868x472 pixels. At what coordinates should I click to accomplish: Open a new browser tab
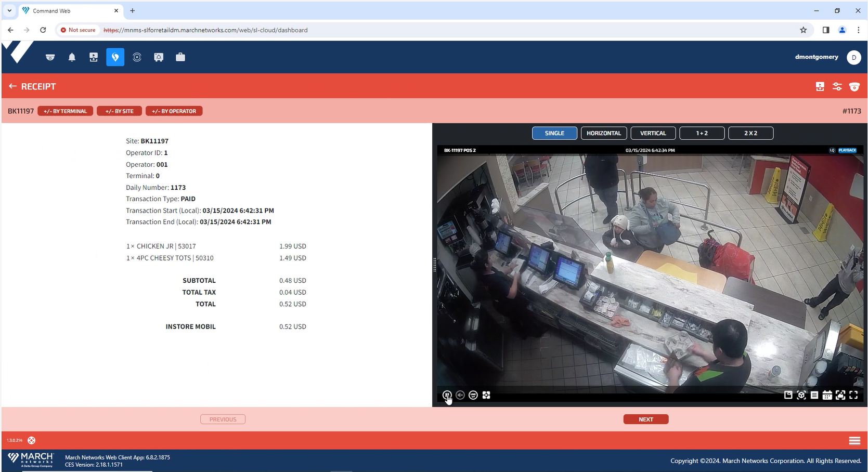point(133,10)
